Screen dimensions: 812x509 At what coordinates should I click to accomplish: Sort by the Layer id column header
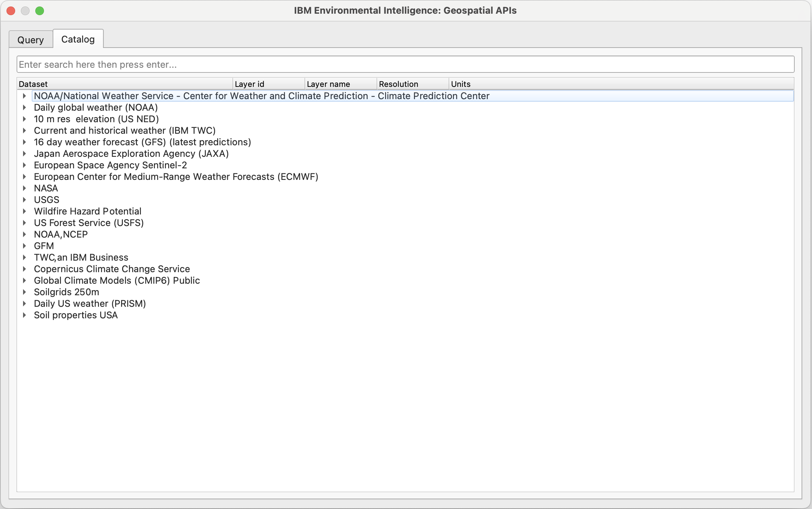coord(269,84)
